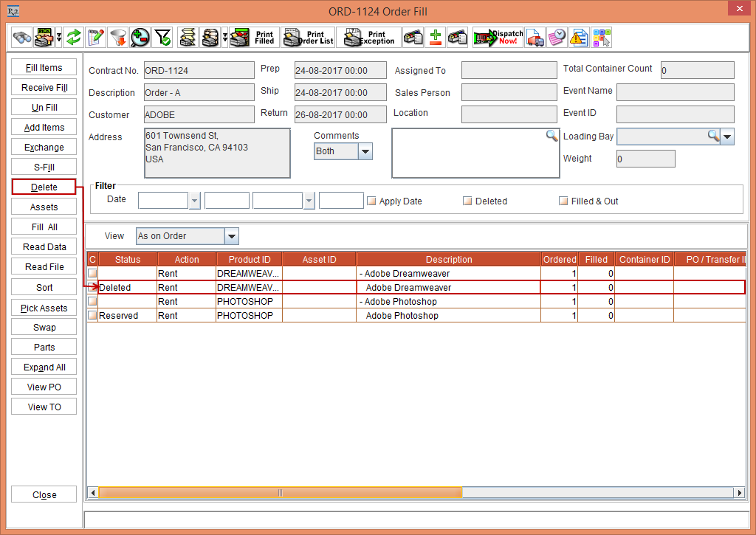Click the Description column header
This screenshot has width=756, height=535.
point(448,259)
